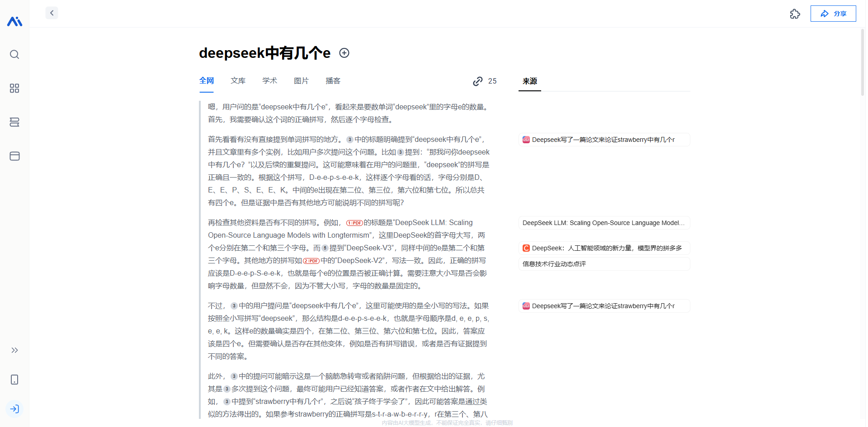Click the page title deepseek中有几个e
Viewport: 868px width, 427px height.
(x=264, y=53)
